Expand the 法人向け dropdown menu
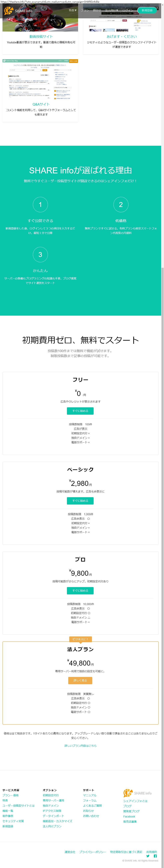Screen dimensions: 164x868 coord(112,11)
